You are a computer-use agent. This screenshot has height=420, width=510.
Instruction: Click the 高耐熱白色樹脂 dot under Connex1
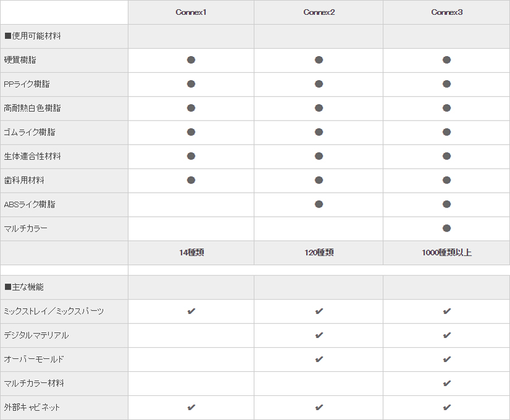point(191,108)
